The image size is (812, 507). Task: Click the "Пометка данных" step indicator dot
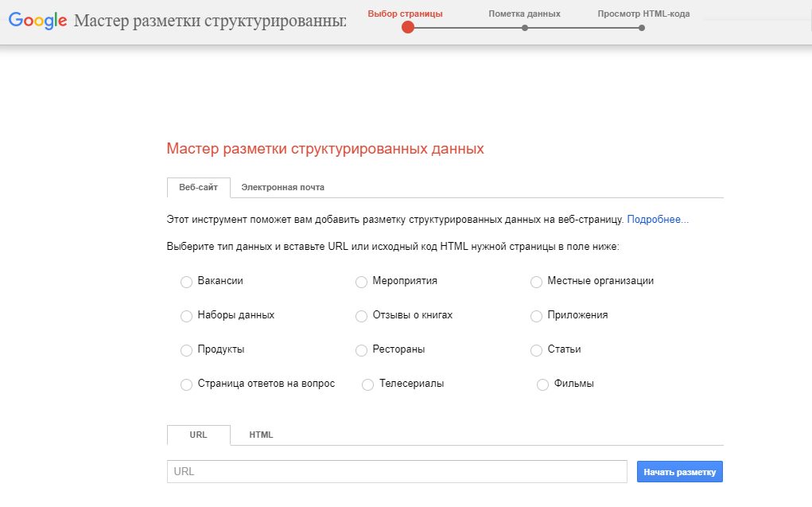click(524, 28)
